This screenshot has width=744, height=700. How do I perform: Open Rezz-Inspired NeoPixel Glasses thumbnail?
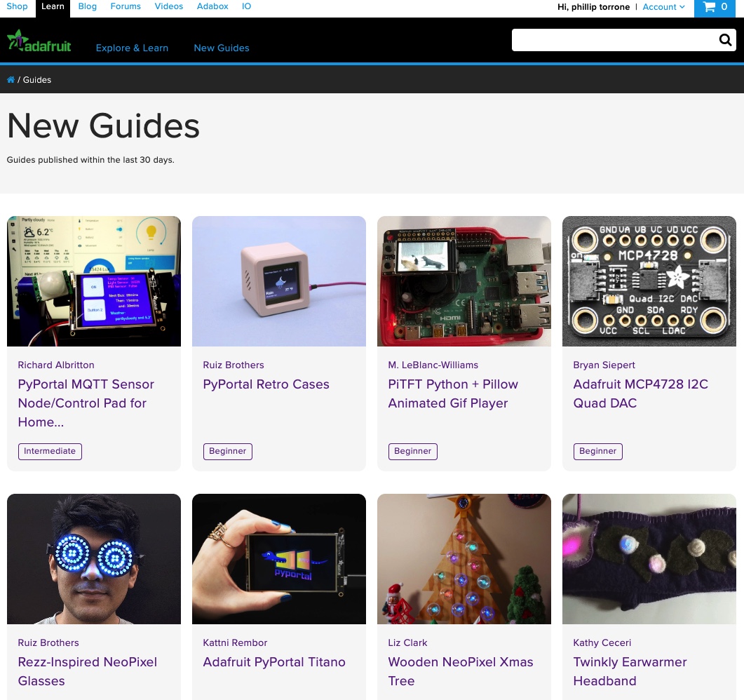[94, 559]
